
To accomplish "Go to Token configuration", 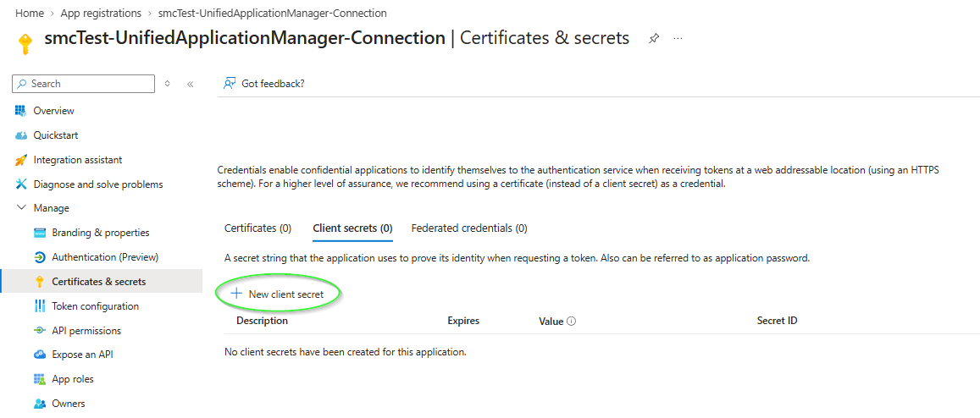I will [x=96, y=306].
